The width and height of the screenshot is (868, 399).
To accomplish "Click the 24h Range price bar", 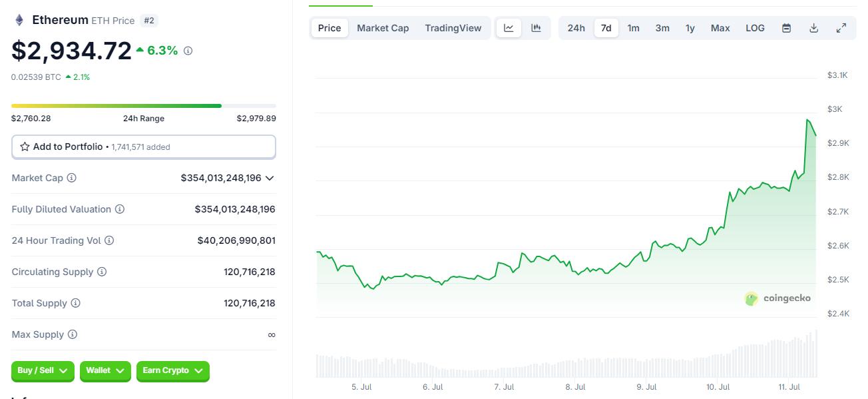I will 143,105.
